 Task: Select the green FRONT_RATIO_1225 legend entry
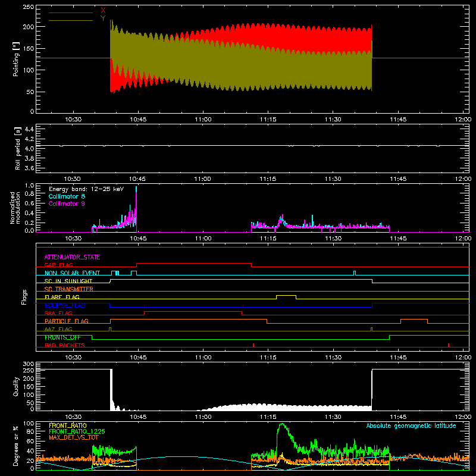click(x=77, y=431)
